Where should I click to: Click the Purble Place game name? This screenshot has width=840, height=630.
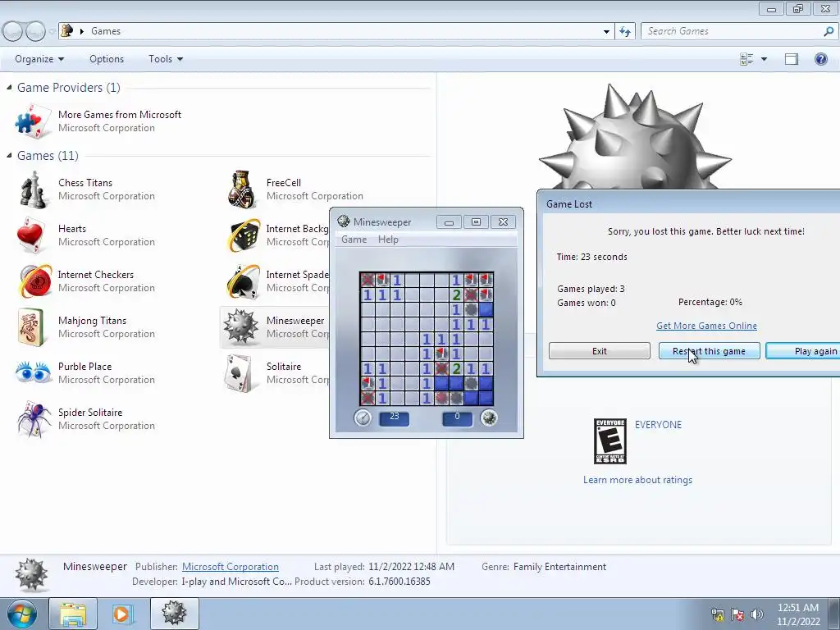[x=84, y=367]
